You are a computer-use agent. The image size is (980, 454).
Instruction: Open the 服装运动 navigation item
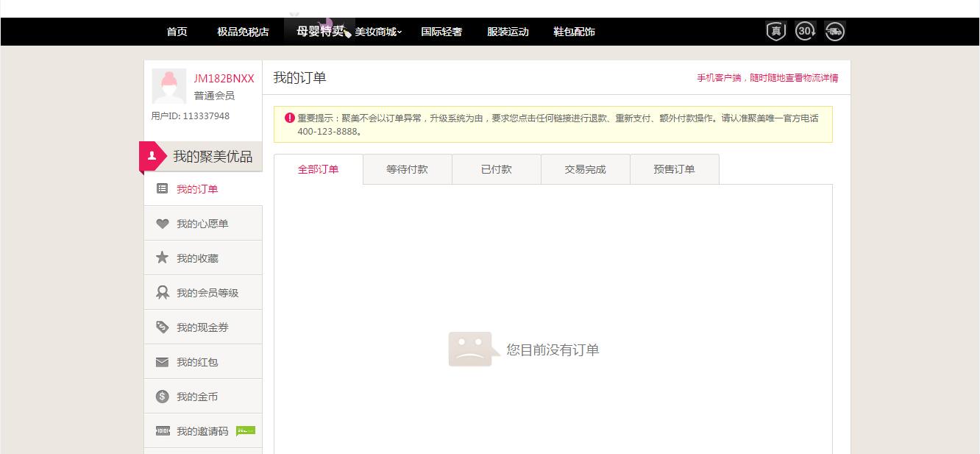pos(508,32)
